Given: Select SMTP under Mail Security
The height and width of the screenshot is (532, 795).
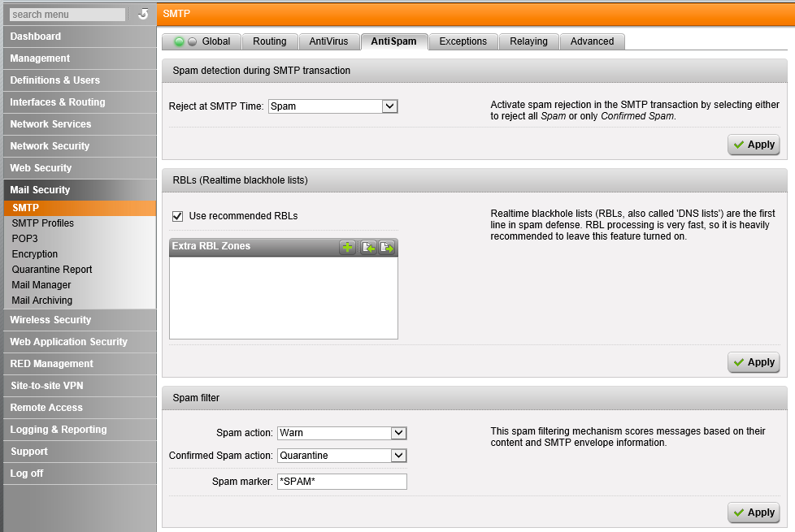Looking at the screenshot, I should tap(80, 208).
